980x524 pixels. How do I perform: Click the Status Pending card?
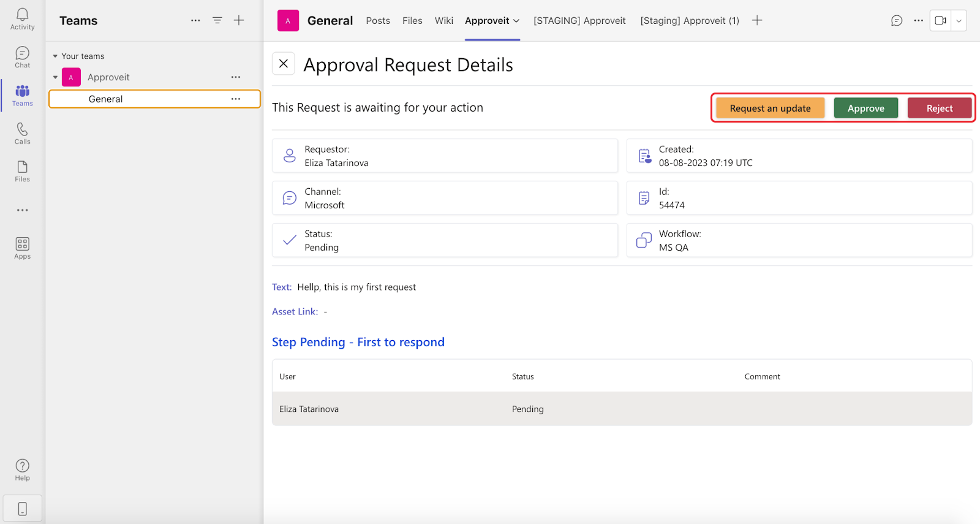pyautogui.click(x=445, y=240)
